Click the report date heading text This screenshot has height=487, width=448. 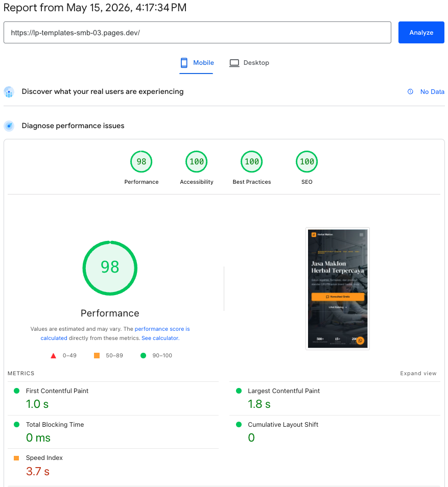click(95, 8)
